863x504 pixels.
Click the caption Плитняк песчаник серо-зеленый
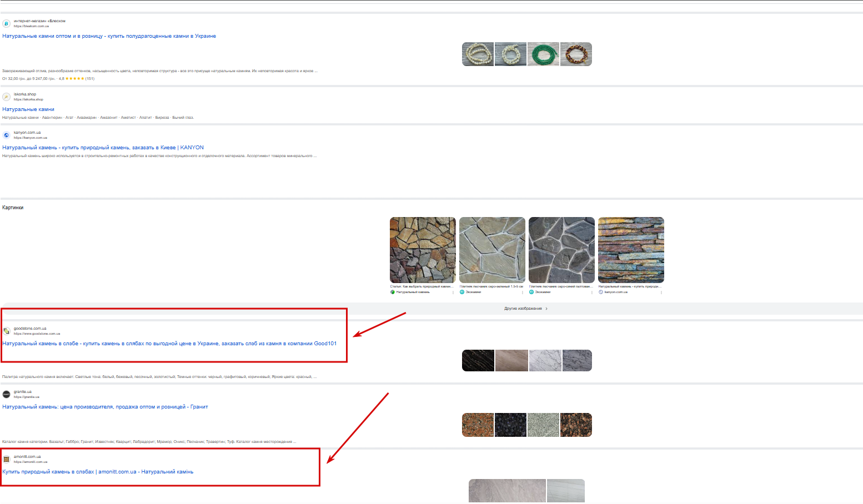pos(491,286)
